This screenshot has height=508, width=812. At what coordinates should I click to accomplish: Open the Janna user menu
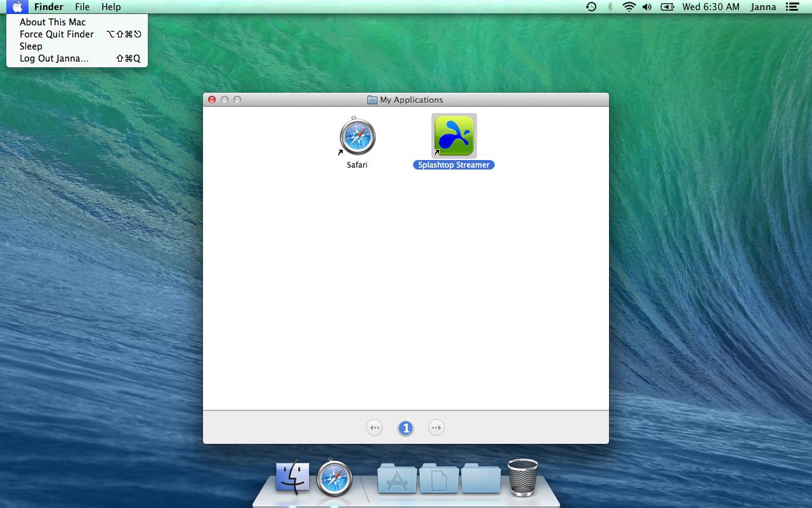tap(763, 7)
